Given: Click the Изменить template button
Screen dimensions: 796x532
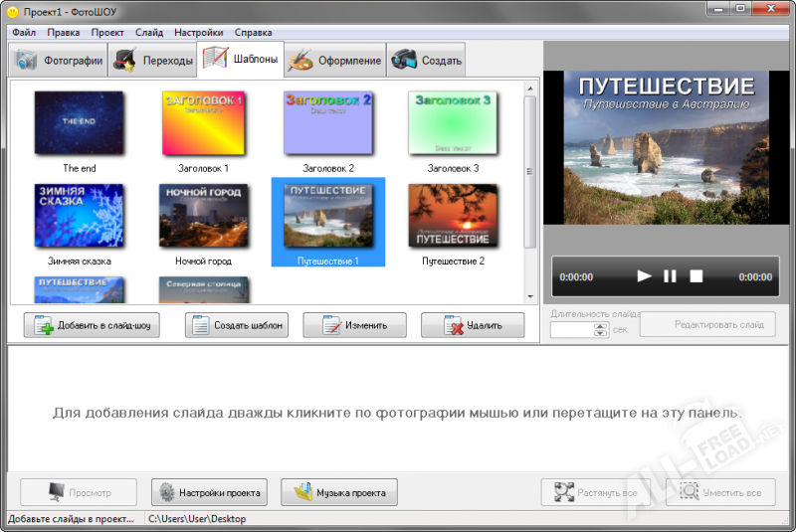Looking at the screenshot, I should tap(354, 325).
